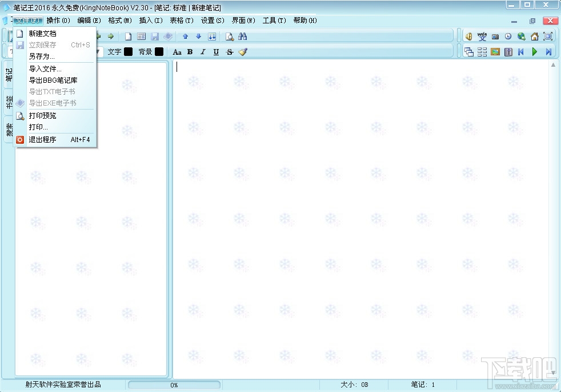The image size is (561, 392).
Task: Click the blank page new document toolbar icon
Action: pos(128,37)
